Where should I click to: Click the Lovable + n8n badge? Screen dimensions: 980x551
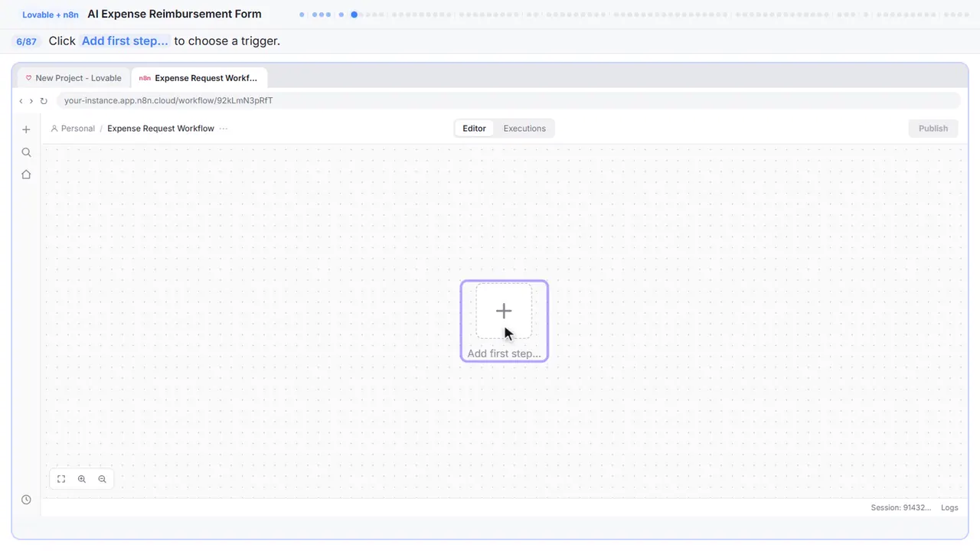point(51,15)
